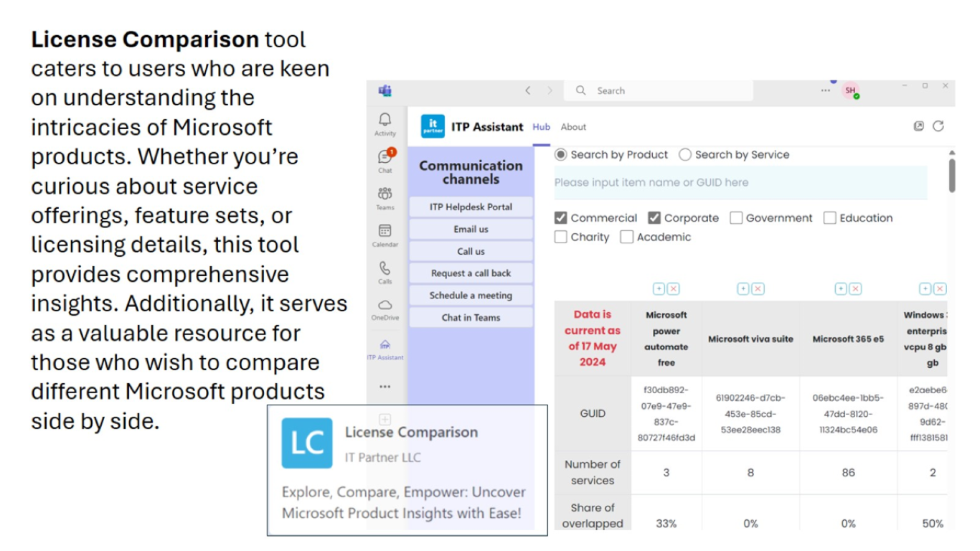Image resolution: width=980 pixels, height=551 pixels.
Task: Add column next to Microsoft viva suite
Action: click(x=743, y=288)
